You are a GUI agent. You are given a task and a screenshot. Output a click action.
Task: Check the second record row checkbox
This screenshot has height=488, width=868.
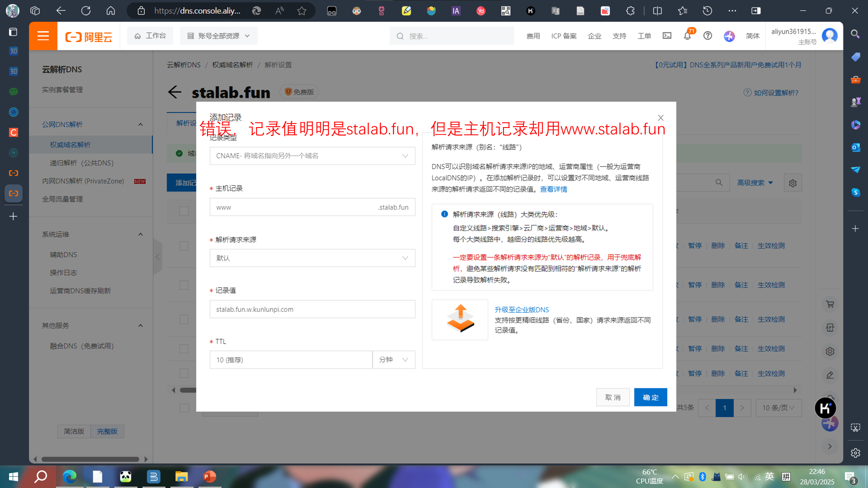coord(184,285)
